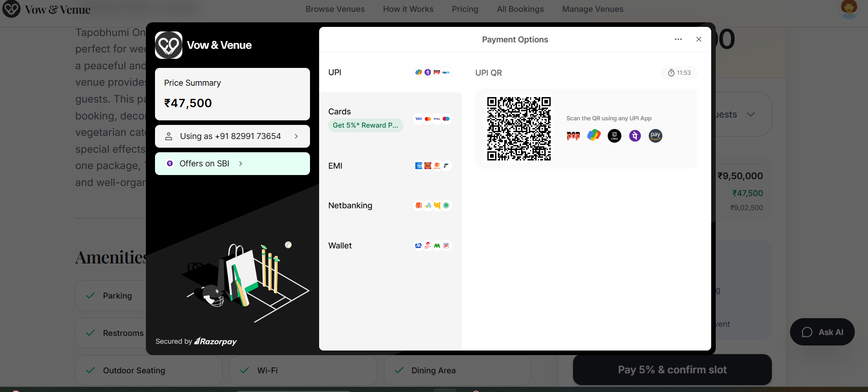Navigate to All Bookings
868x392 pixels.
tap(520, 9)
